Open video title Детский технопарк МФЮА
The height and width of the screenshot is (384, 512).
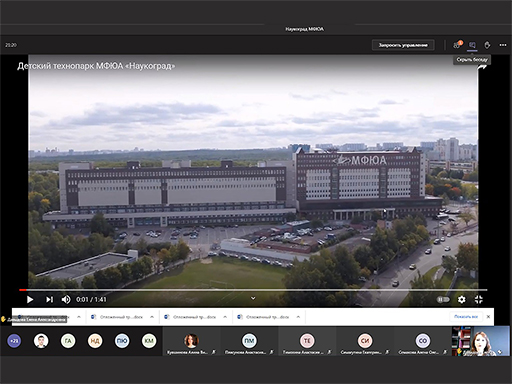pos(96,66)
